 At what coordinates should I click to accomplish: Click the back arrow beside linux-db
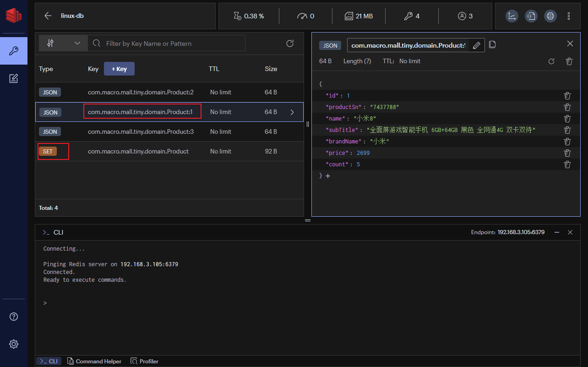pos(48,16)
